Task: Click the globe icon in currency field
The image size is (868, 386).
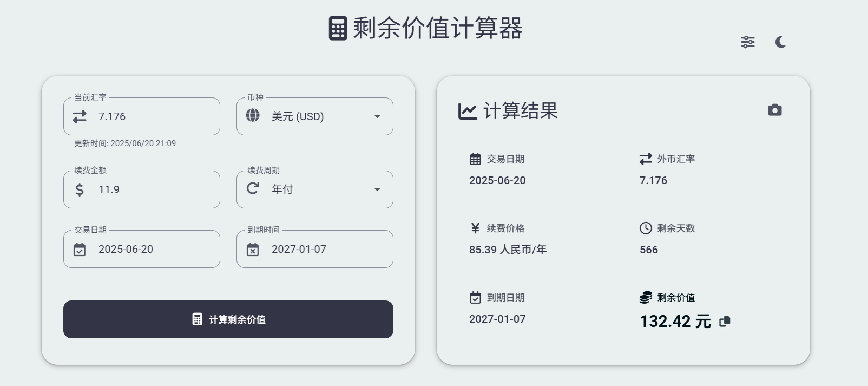Action: pyautogui.click(x=253, y=116)
